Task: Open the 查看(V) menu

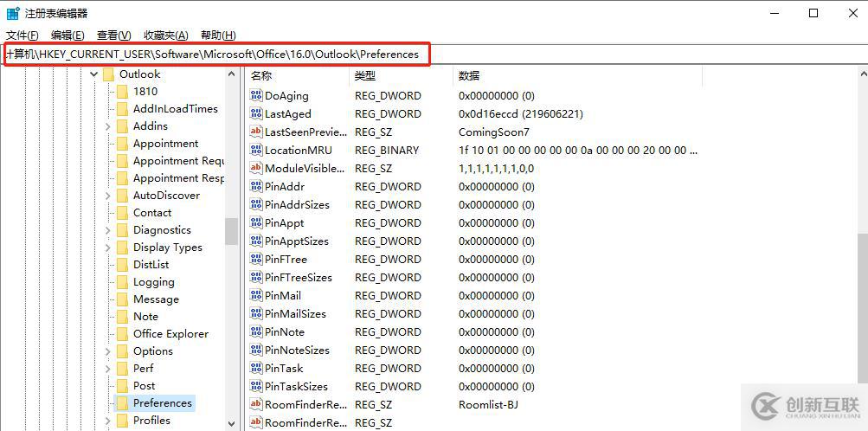Action: [x=114, y=35]
